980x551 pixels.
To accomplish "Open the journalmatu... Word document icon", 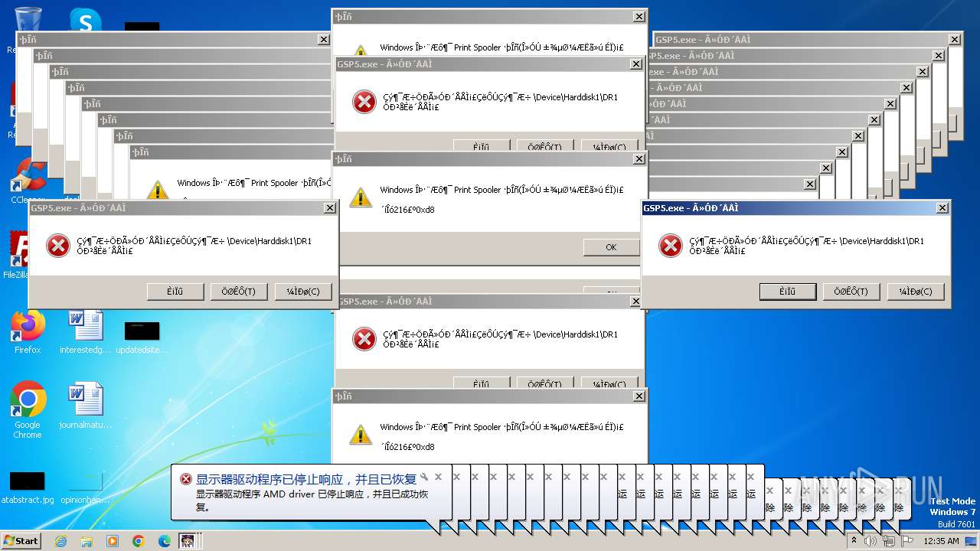I will (85, 406).
